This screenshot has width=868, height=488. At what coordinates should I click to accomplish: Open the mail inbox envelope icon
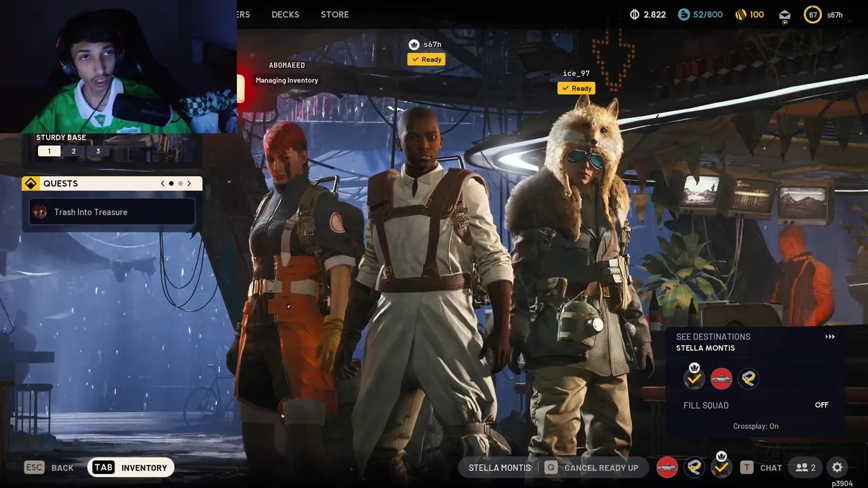coord(785,15)
